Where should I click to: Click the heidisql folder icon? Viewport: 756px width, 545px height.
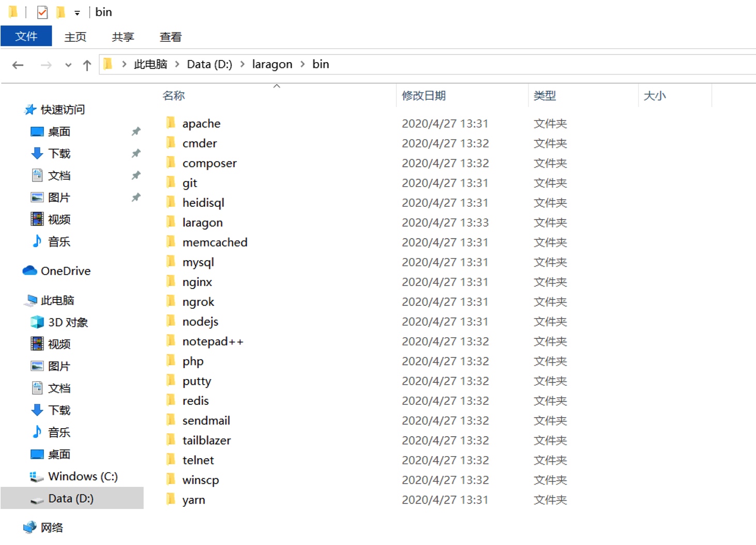(x=171, y=202)
